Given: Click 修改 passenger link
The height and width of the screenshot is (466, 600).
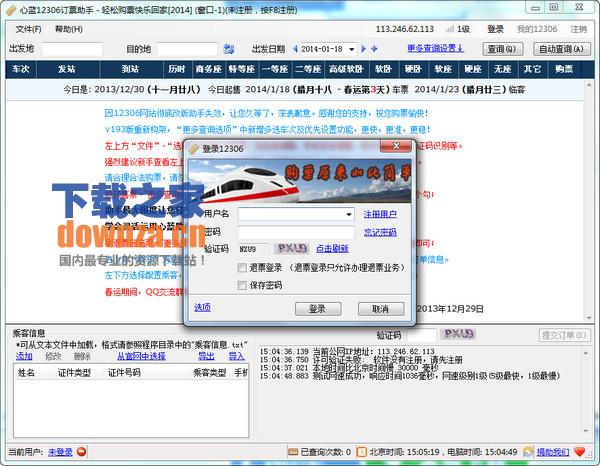Looking at the screenshot, I should pyautogui.click(x=53, y=356).
